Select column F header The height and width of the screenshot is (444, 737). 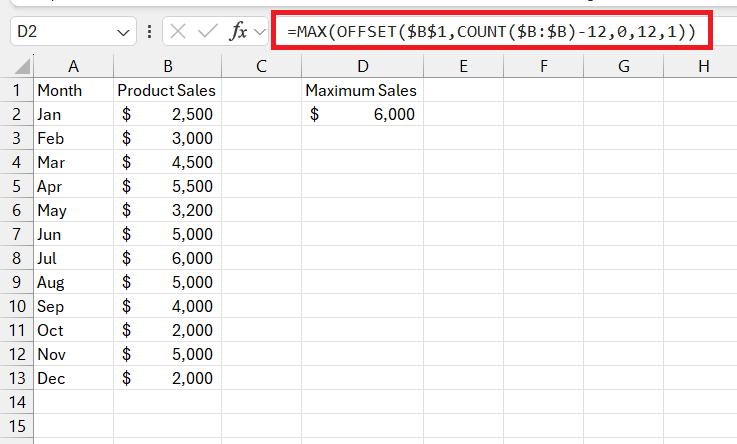pyautogui.click(x=543, y=66)
